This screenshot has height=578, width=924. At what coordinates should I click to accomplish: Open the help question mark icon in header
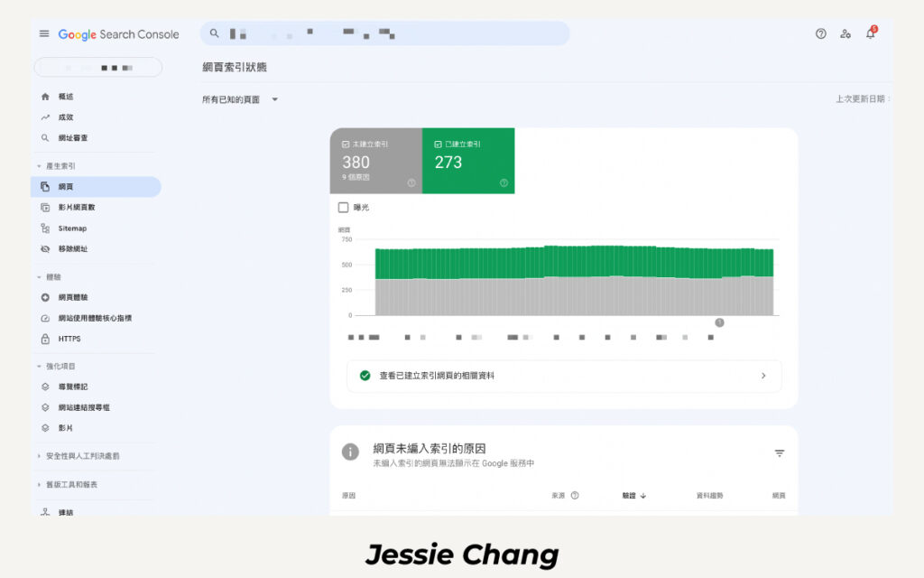[x=821, y=33]
